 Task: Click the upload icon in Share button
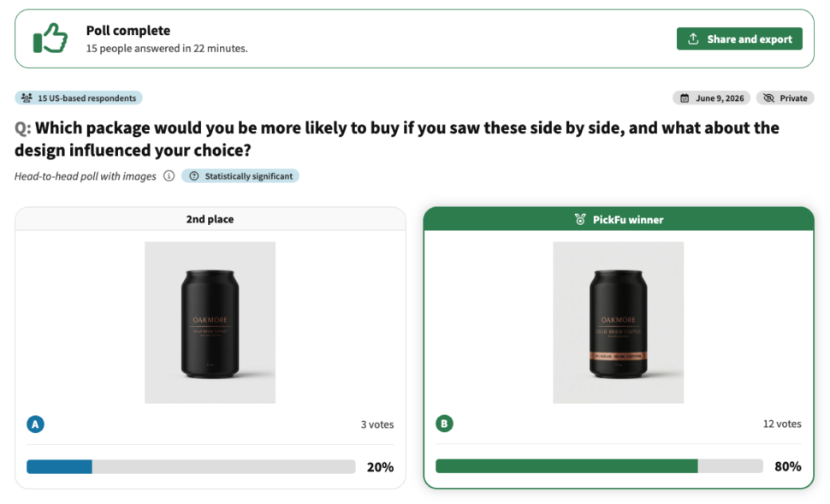coord(693,39)
